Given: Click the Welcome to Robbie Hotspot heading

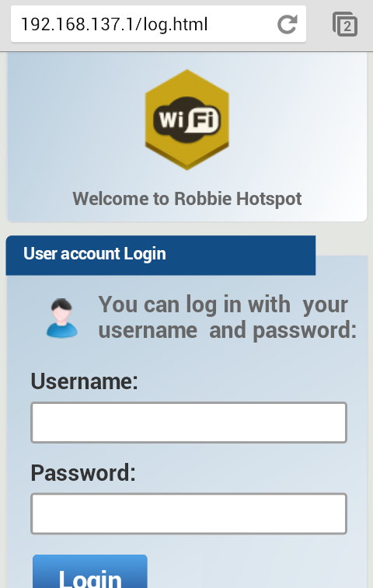Looking at the screenshot, I should tap(186, 199).
